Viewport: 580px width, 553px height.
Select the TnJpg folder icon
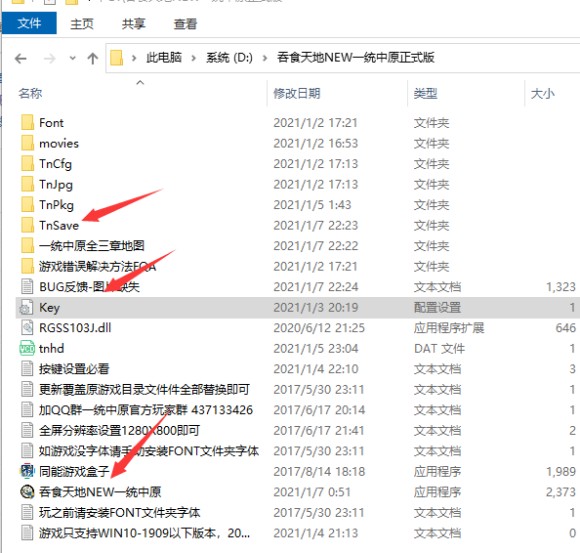pyautogui.click(x=27, y=184)
